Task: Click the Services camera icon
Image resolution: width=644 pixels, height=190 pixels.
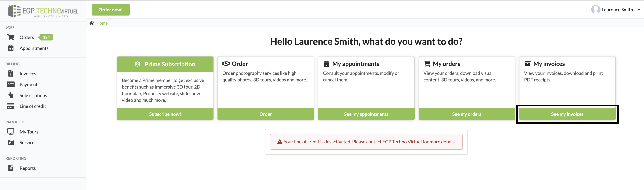Action: (11, 143)
